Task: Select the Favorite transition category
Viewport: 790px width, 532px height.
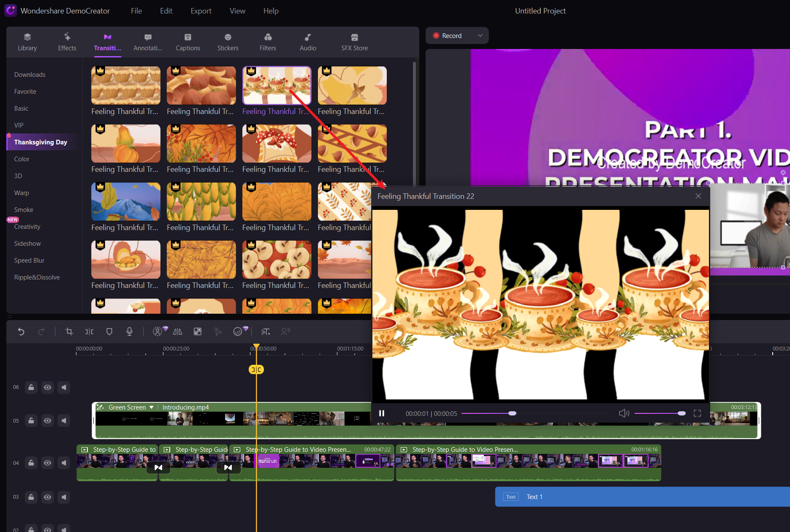Action: [x=25, y=92]
